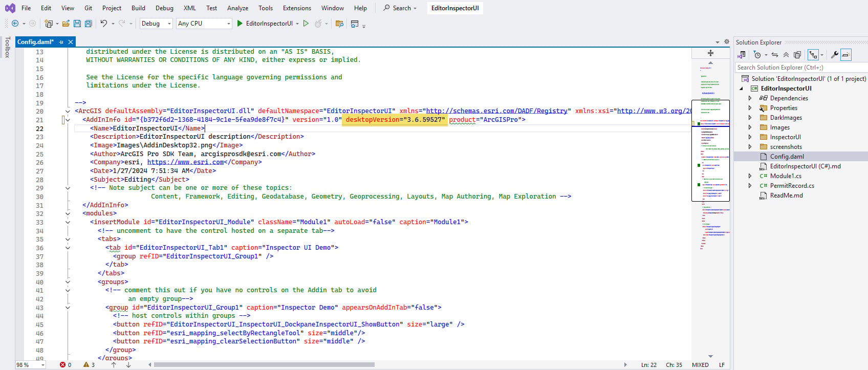Open the tab list dropdown arrow
The image size is (868, 370).
point(717,42)
